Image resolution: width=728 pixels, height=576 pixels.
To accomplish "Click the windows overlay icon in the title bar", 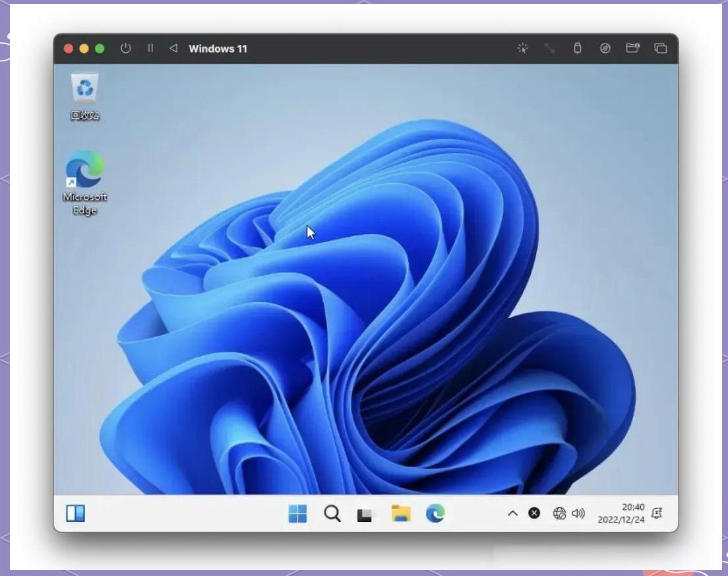I will click(x=661, y=48).
